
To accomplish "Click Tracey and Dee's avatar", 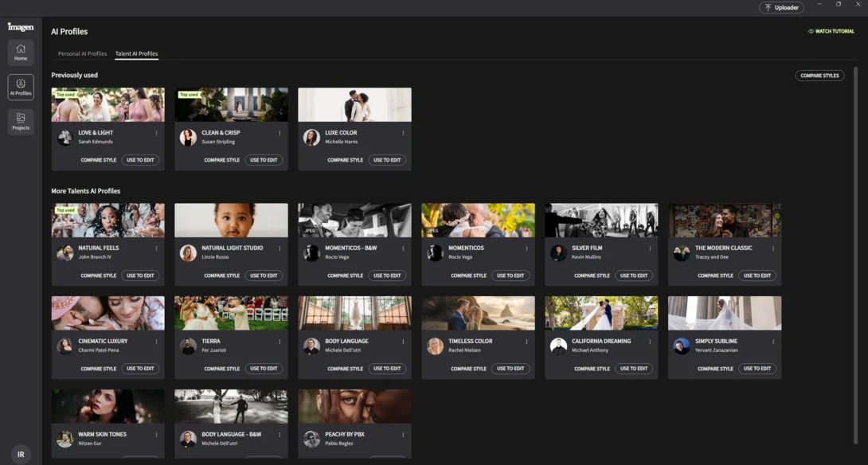I will [682, 253].
